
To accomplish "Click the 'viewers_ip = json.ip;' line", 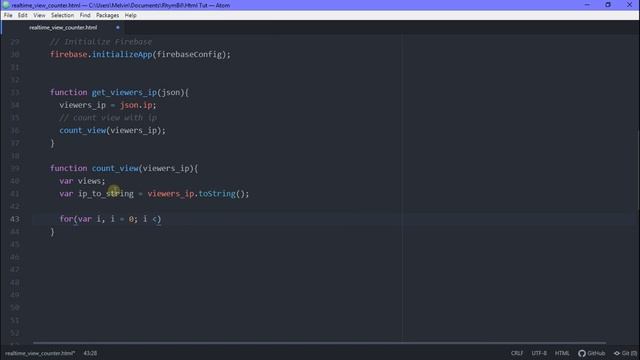I will pyautogui.click(x=108, y=105).
